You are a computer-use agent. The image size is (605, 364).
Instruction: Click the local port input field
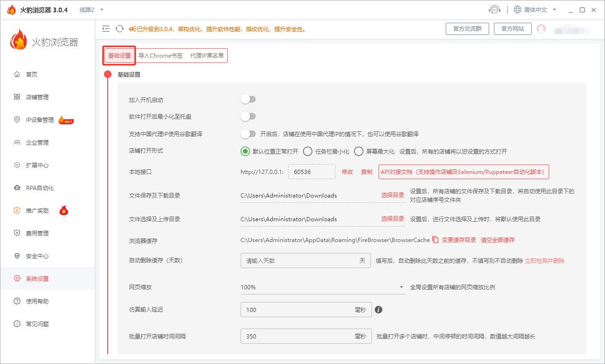tap(311, 172)
